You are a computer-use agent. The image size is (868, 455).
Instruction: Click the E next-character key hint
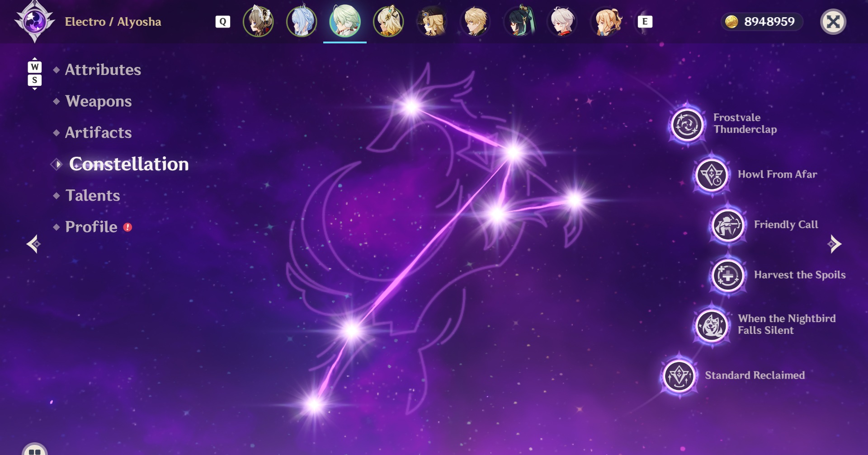[645, 22]
